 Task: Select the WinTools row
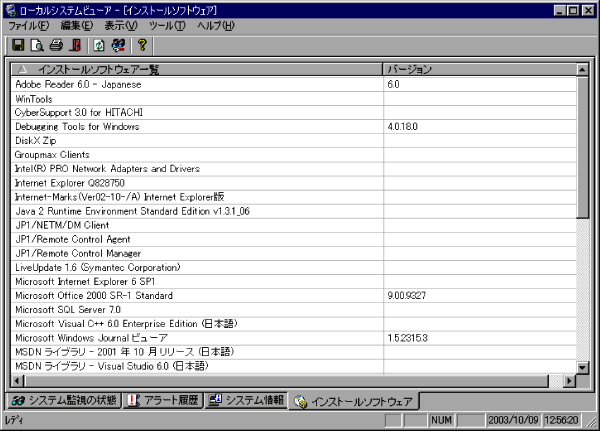(x=294, y=99)
